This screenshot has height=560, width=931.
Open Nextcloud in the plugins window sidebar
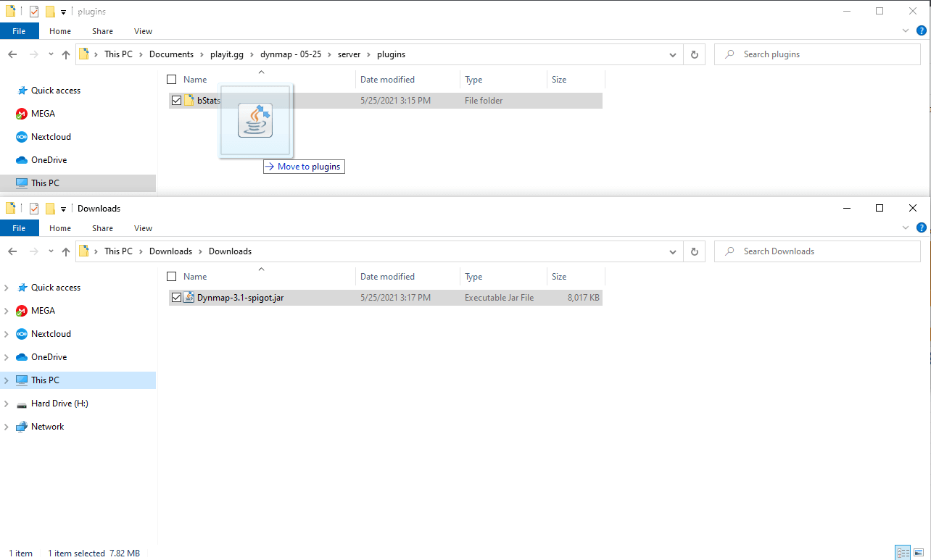click(51, 137)
